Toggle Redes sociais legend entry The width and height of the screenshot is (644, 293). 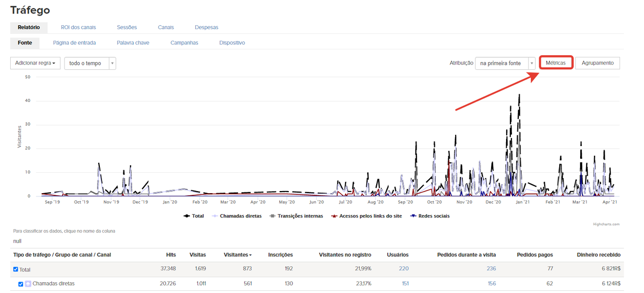tap(430, 216)
